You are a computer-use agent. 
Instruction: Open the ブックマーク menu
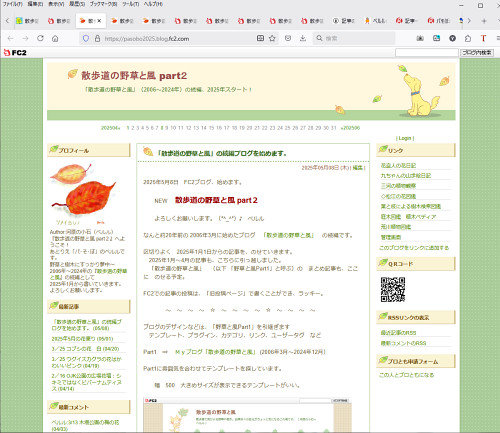coord(103,4)
